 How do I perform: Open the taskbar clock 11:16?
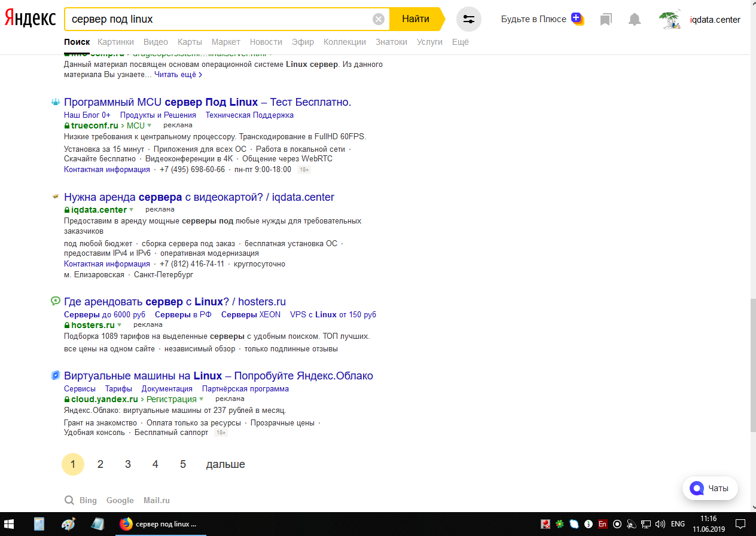tap(709, 524)
